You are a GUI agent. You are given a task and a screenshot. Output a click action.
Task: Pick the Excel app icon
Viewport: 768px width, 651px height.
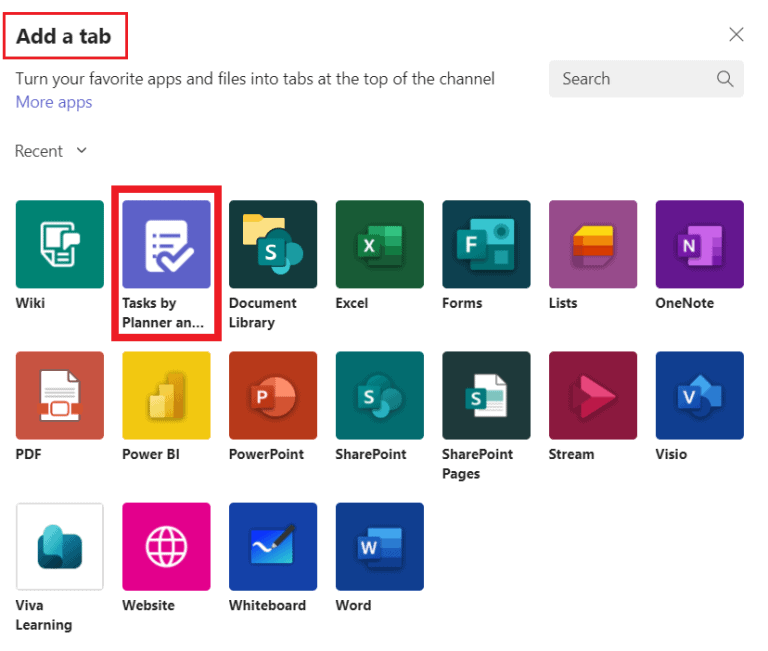pyautogui.click(x=380, y=244)
